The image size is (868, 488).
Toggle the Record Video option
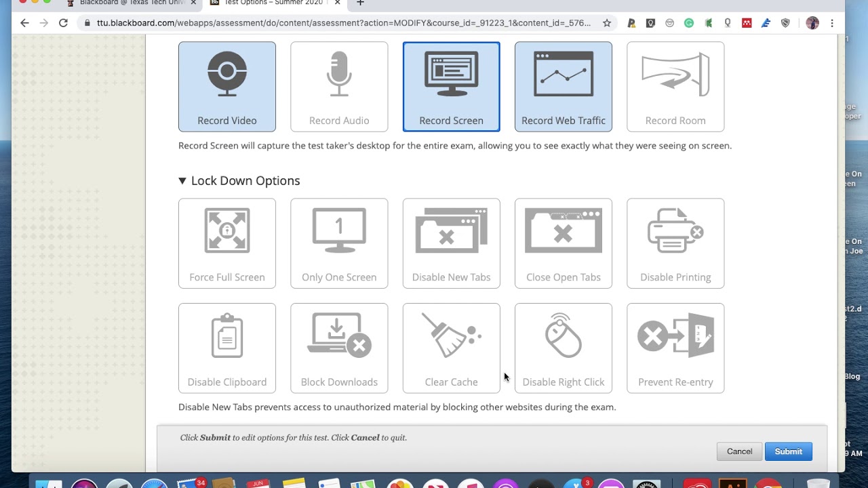coord(227,87)
